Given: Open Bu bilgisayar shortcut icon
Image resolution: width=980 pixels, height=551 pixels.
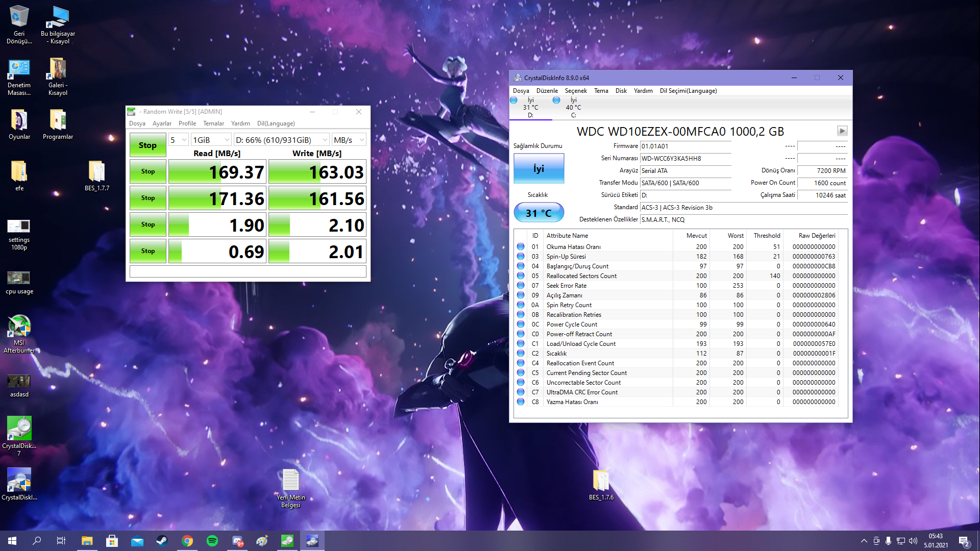Looking at the screenshot, I should [x=58, y=24].
